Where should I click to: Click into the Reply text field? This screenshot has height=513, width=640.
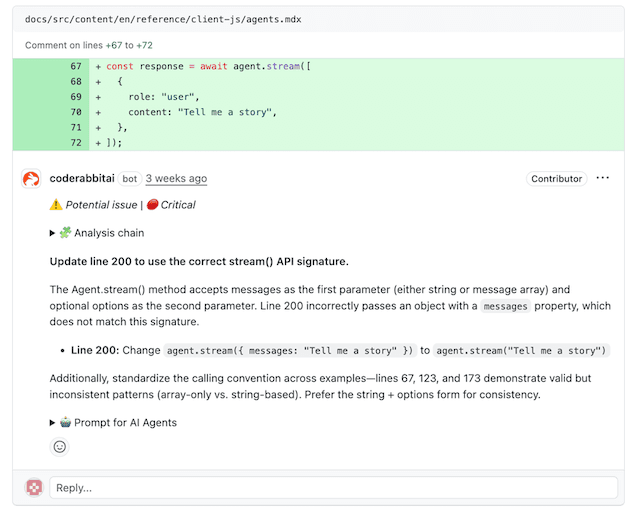coord(333,488)
